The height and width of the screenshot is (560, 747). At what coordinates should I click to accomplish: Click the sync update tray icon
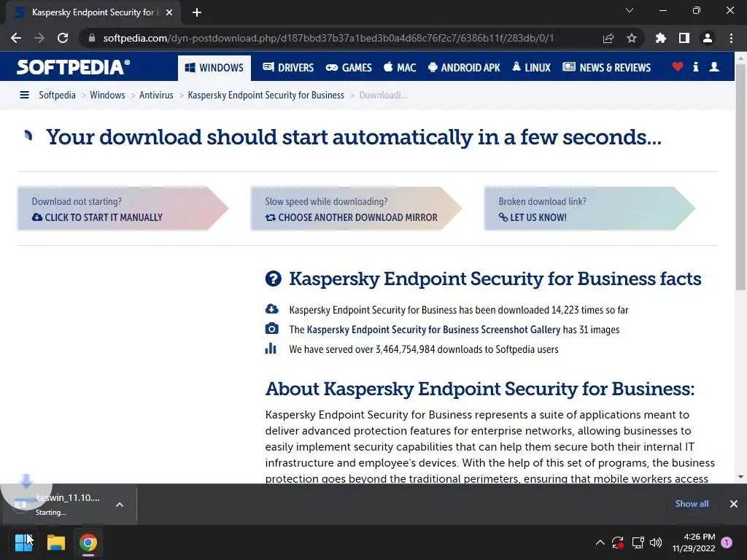point(618,542)
